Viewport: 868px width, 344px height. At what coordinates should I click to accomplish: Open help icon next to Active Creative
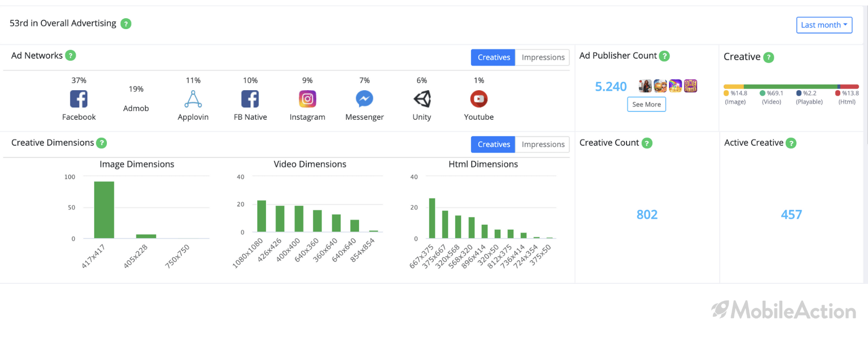click(791, 143)
